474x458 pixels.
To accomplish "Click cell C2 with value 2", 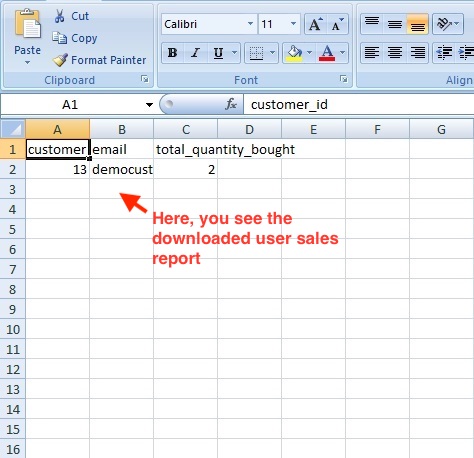I will coord(186,169).
